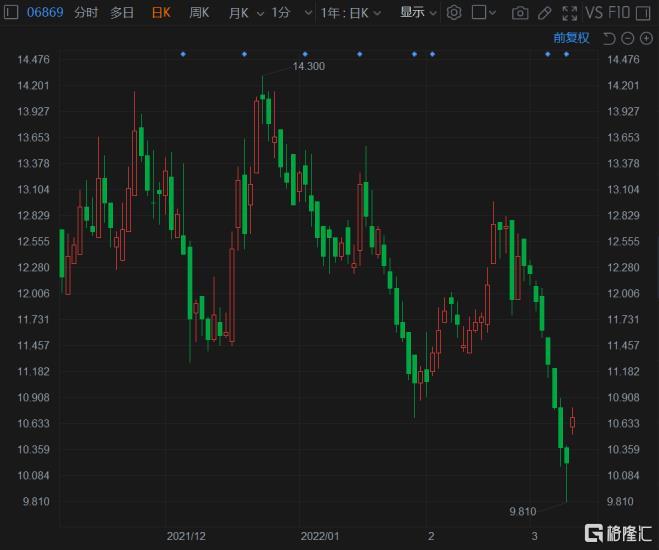Switch to 分时 intraday tab
Screen dimensions: 659x550
[x=86, y=13]
